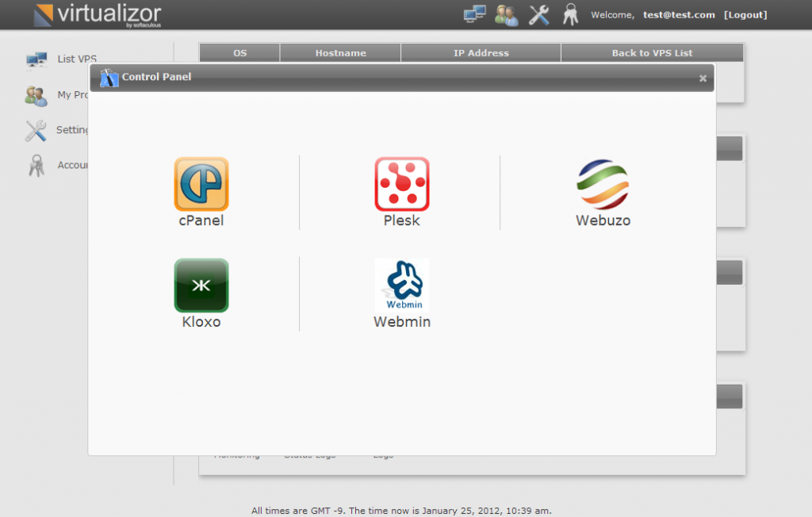Click the keys icon near the welcome text

click(570, 14)
